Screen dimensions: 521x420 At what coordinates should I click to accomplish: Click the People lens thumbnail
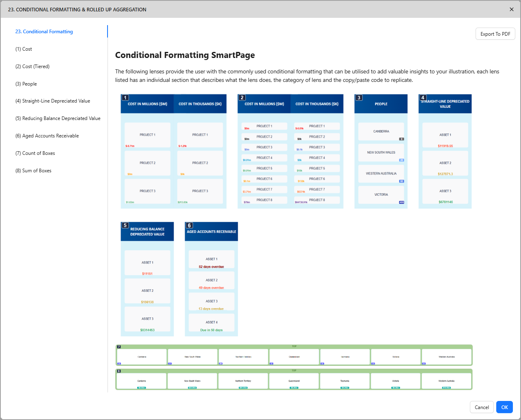381,152
